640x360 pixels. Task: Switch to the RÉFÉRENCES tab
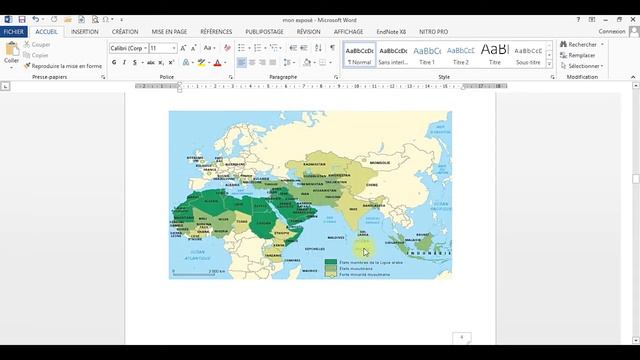tap(216, 31)
